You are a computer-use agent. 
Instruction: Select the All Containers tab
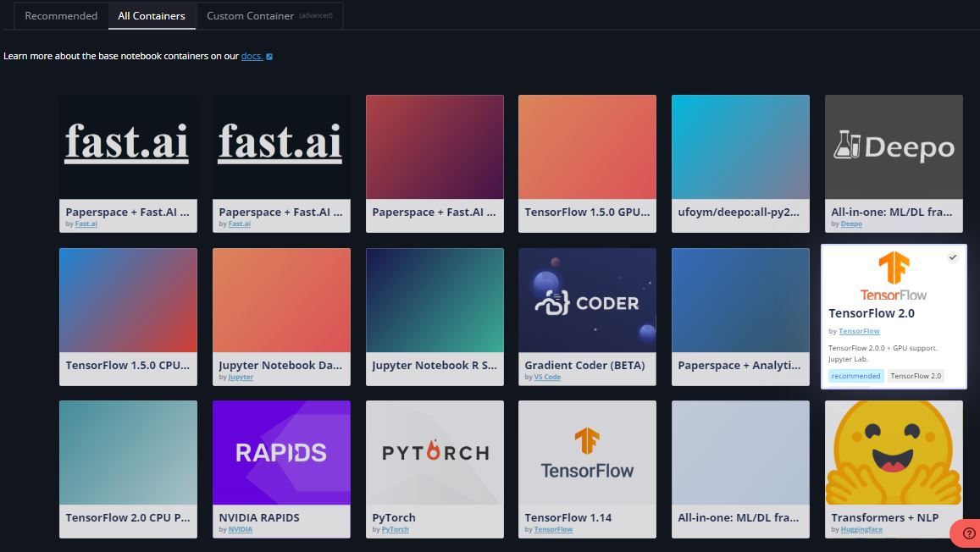point(152,15)
